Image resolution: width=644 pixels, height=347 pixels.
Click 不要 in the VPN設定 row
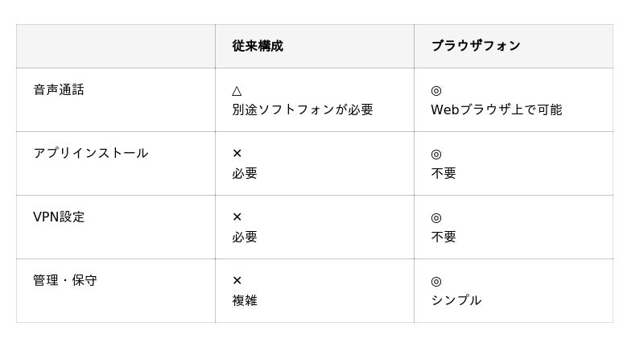[x=444, y=237]
